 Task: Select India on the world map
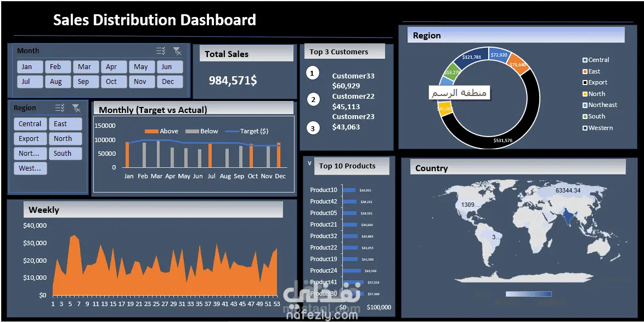[569, 217]
